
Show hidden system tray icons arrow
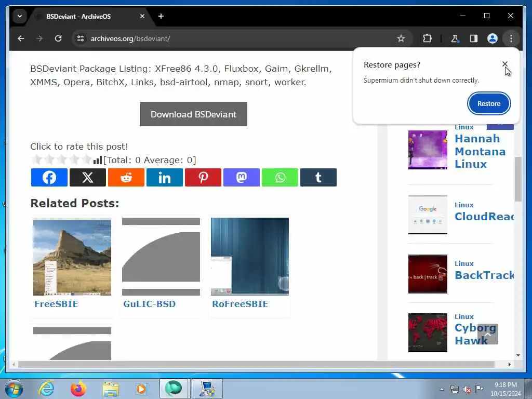tap(442, 390)
